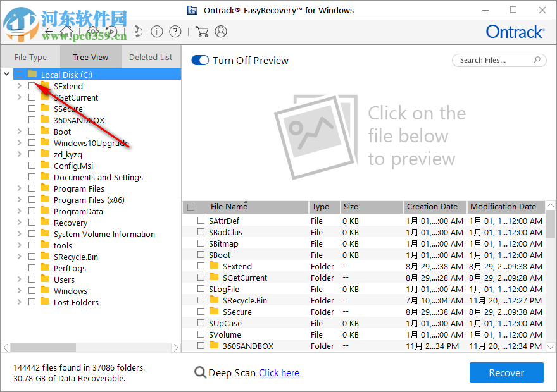Sort by the Size column header
Image resolution: width=557 pixels, height=392 pixels.
tap(372, 207)
